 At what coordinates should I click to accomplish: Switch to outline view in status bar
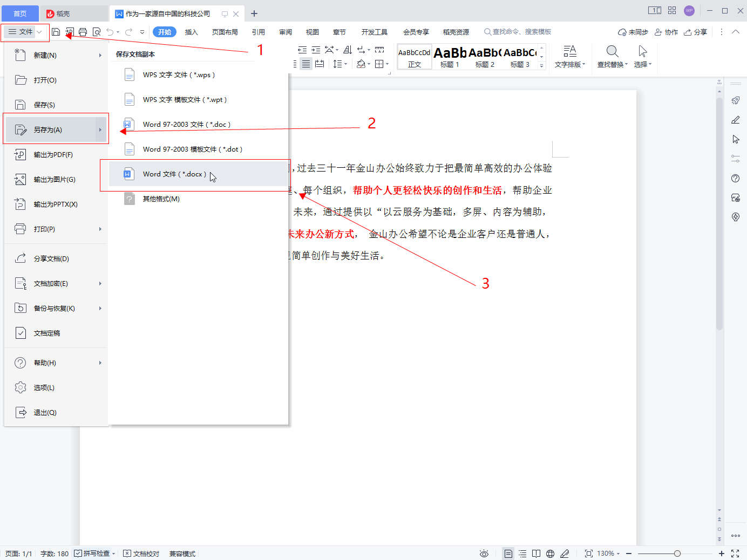pyautogui.click(x=522, y=554)
